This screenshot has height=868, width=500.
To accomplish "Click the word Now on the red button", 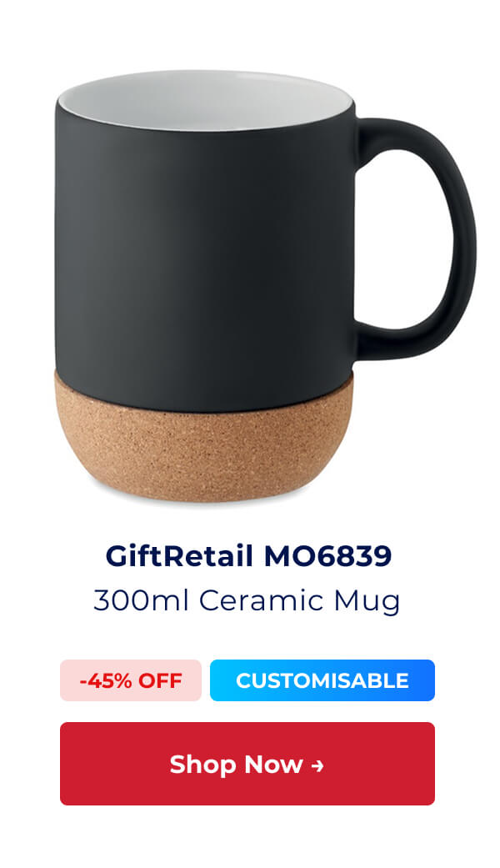I will [x=274, y=765].
